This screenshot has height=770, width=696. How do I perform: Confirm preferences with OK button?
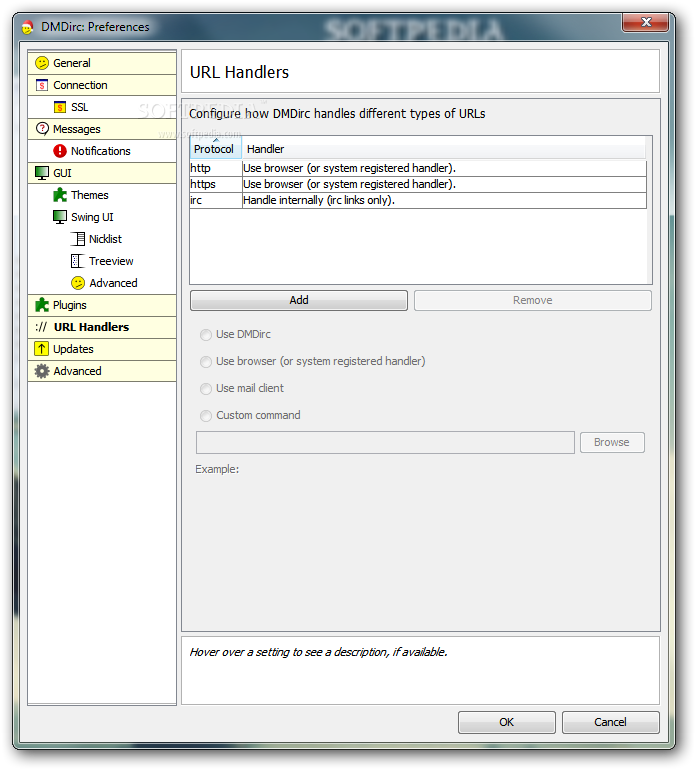pyautogui.click(x=506, y=722)
